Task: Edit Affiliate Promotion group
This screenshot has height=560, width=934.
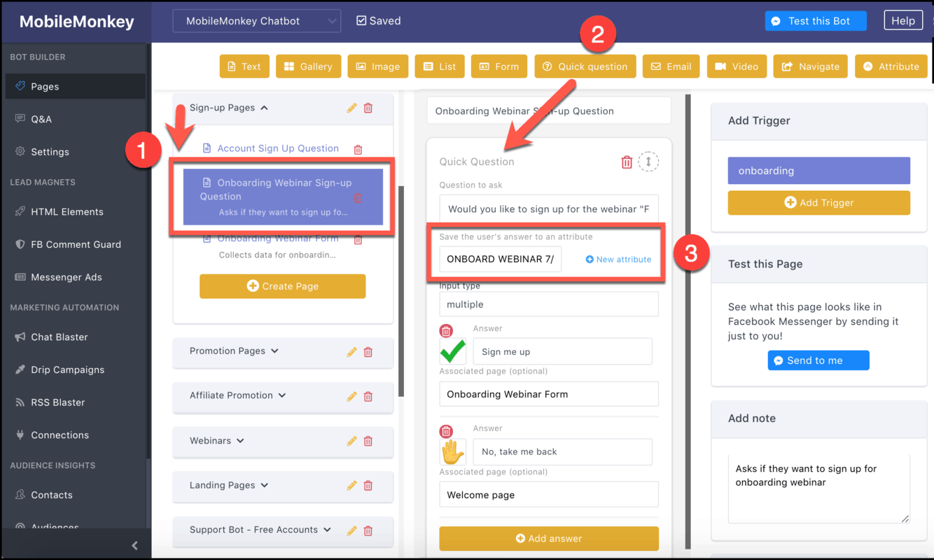Action: point(352,396)
